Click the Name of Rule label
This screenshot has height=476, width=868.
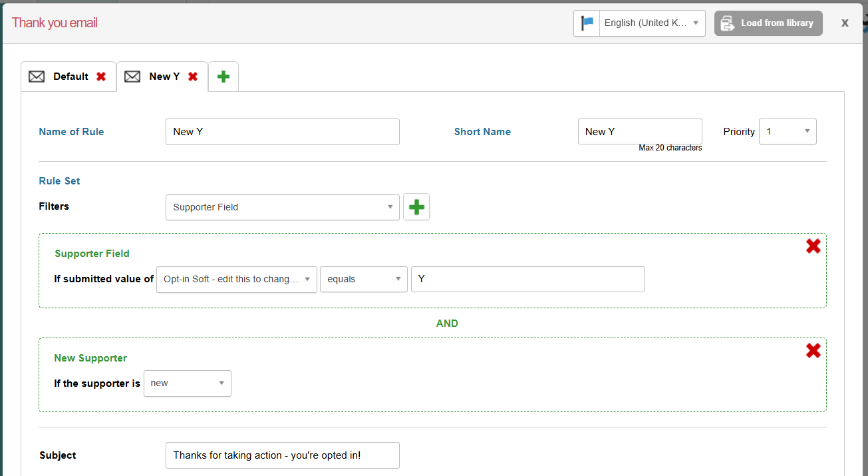(71, 132)
